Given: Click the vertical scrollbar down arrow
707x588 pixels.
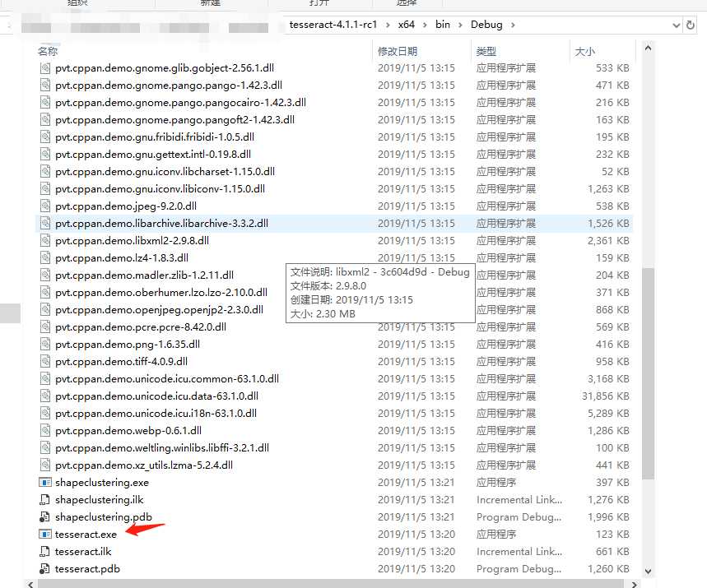Looking at the screenshot, I should click(x=648, y=572).
